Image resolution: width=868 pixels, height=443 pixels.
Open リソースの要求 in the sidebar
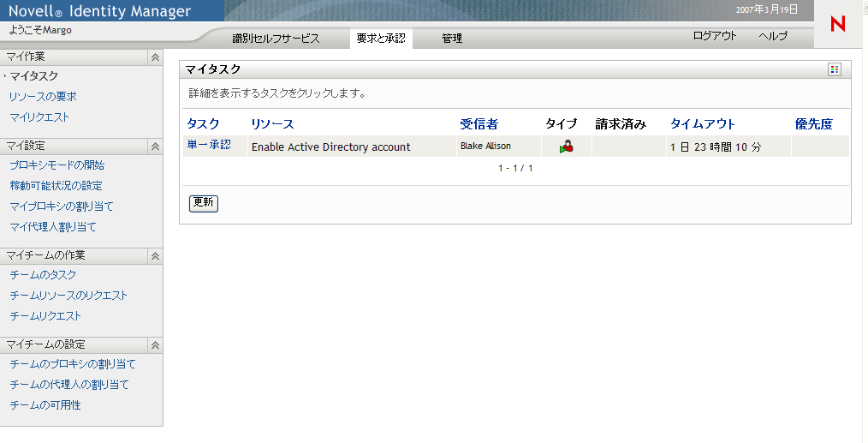click(x=43, y=97)
